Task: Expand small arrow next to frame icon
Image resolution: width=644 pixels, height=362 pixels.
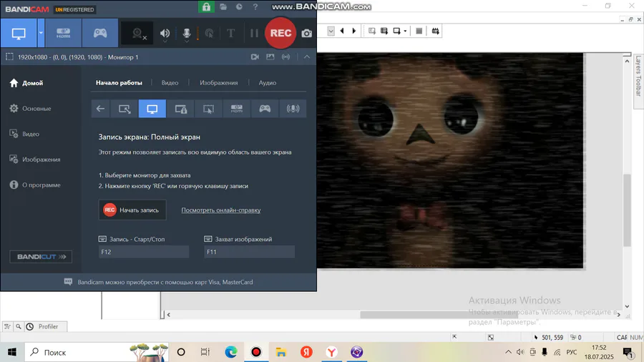Action: pos(405,31)
